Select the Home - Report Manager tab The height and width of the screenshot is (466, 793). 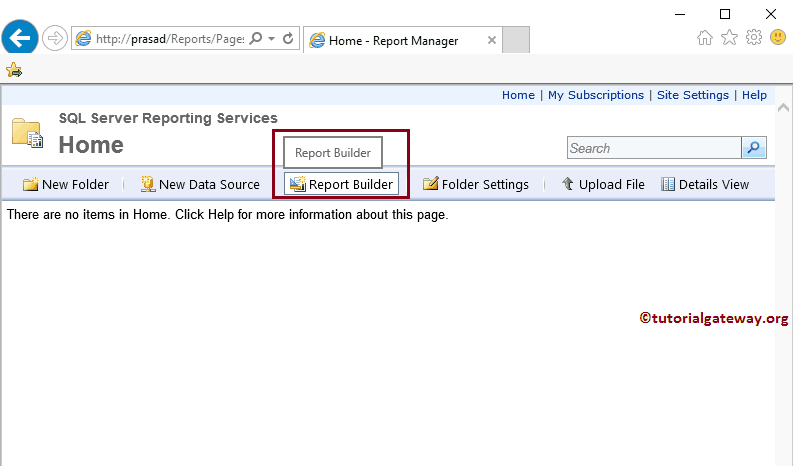tap(403, 40)
